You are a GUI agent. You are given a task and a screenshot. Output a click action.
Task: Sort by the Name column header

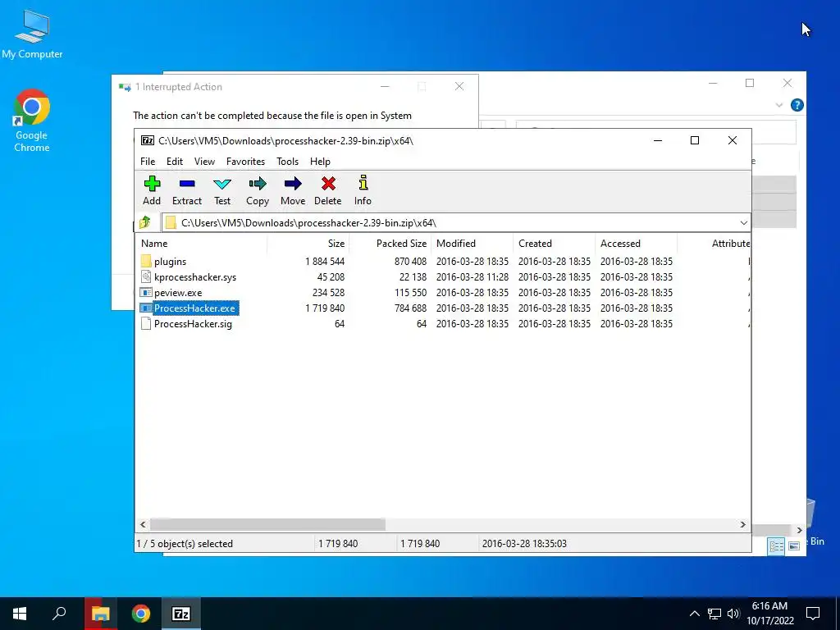[x=201, y=243]
